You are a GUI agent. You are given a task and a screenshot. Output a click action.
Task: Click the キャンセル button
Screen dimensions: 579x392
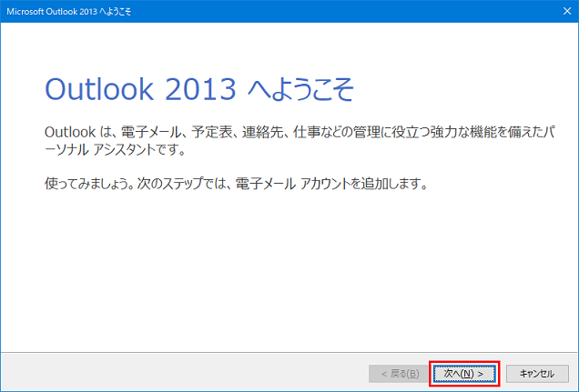pos(537,374)
